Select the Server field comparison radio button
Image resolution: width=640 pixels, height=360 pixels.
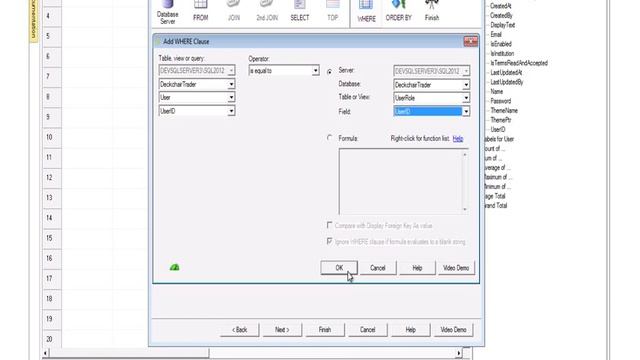point(329,71)
